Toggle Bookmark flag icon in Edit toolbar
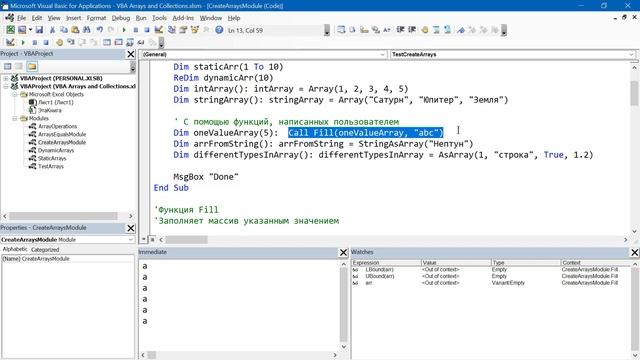The image size is (640, 360). 461,30
